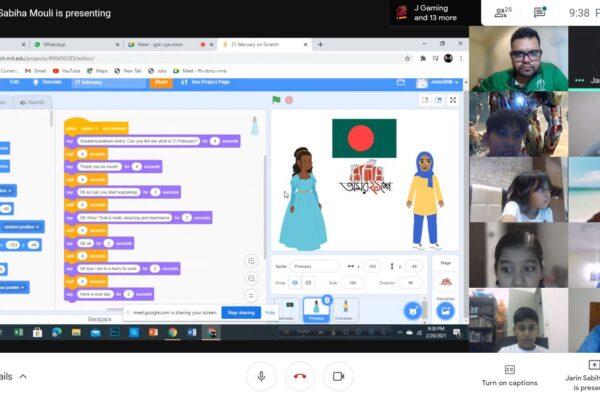This screenshot has width=600, height=400.
Task: Mute the microphone in Meet
Action: tap(261, 376)
